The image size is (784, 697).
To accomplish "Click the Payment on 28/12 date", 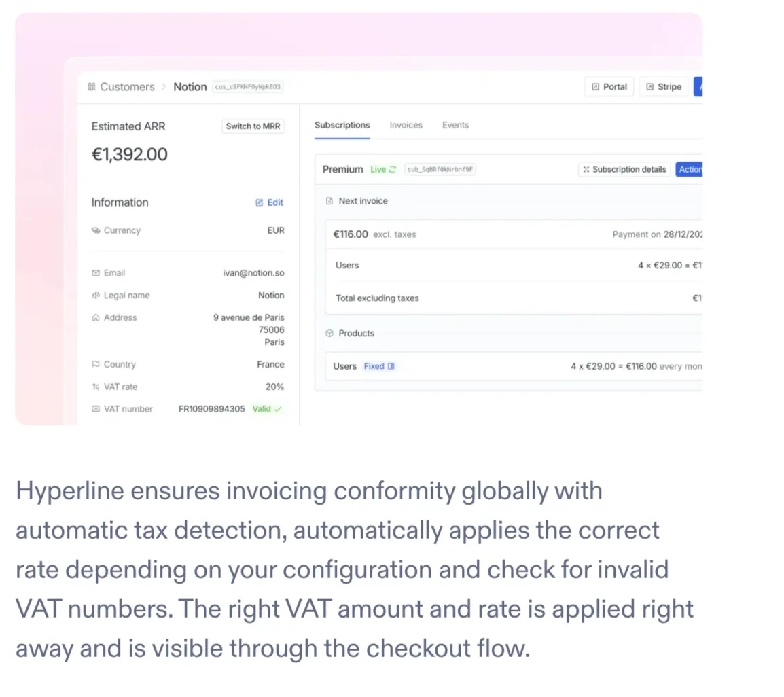I will (x=657, y=234).
